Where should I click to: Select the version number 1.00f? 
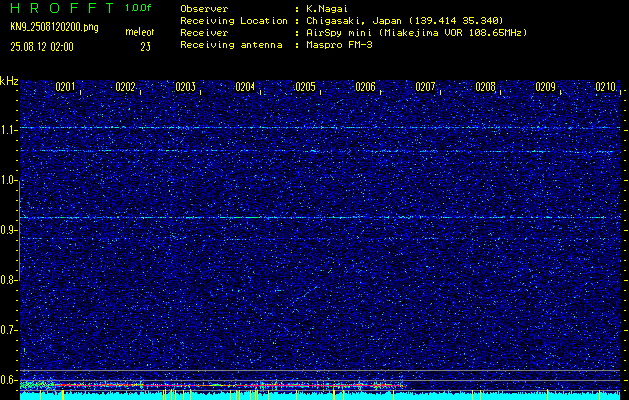[x=138, y=8]
